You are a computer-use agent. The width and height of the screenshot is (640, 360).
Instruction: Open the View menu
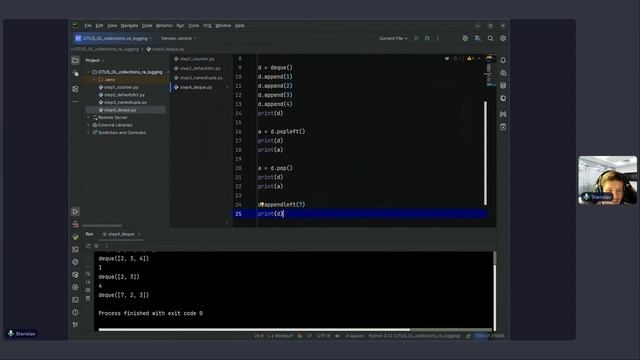click(x=112, y=26)
